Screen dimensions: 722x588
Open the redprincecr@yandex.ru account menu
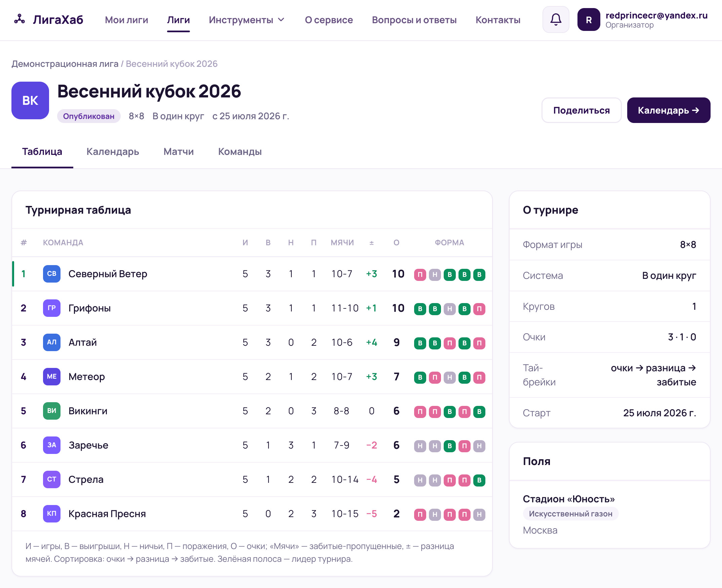tap(656, 19)
